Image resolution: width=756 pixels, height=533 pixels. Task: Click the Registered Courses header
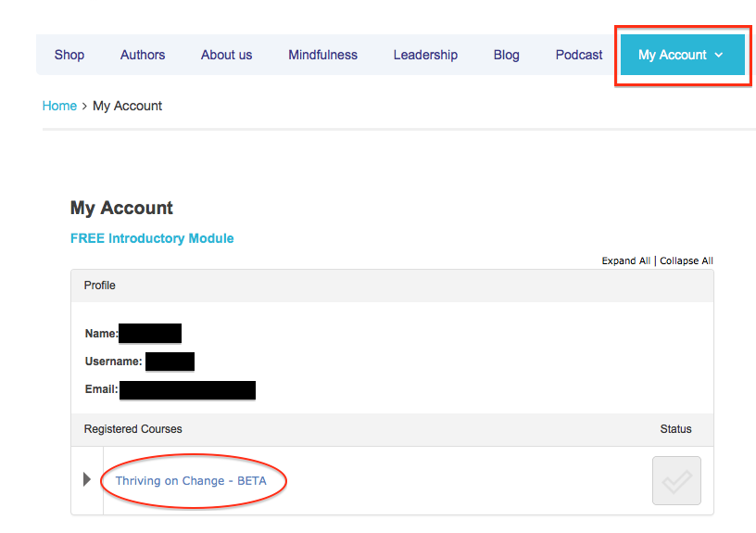133,429
